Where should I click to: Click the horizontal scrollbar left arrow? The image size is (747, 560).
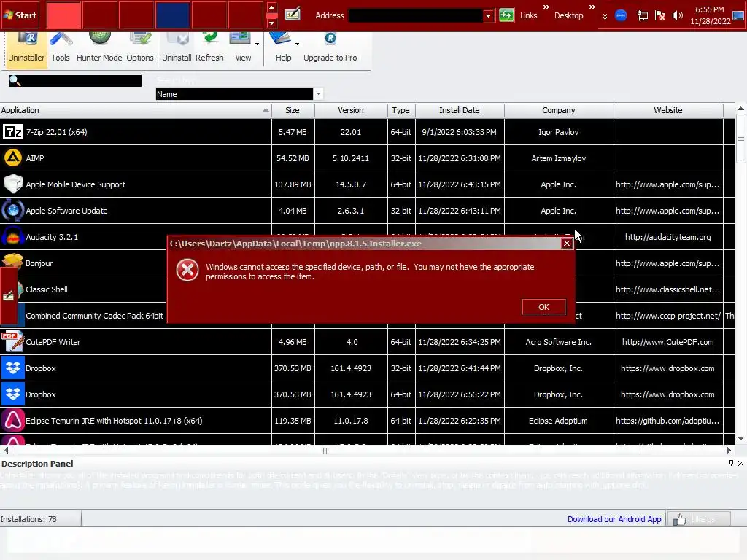pos(6,450)
